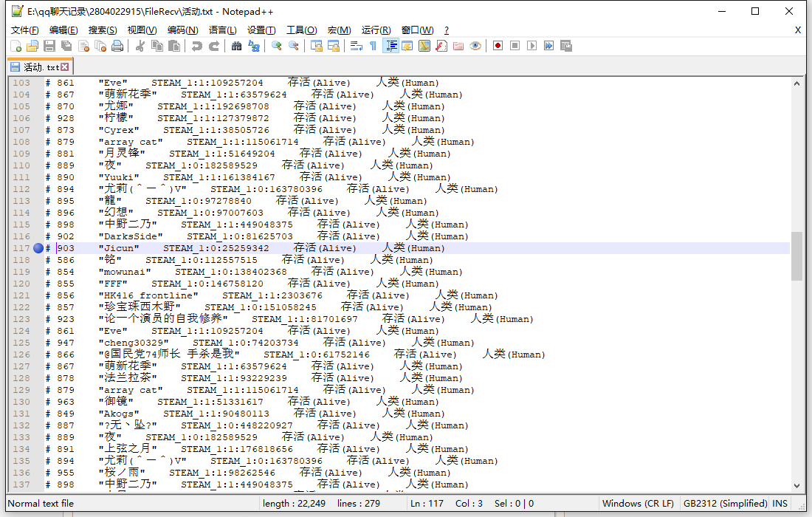This screenshot has height=517, width=812.
Task: Click the Cut scissors icon
Action: pyautogui.click(x=140, y=46)
